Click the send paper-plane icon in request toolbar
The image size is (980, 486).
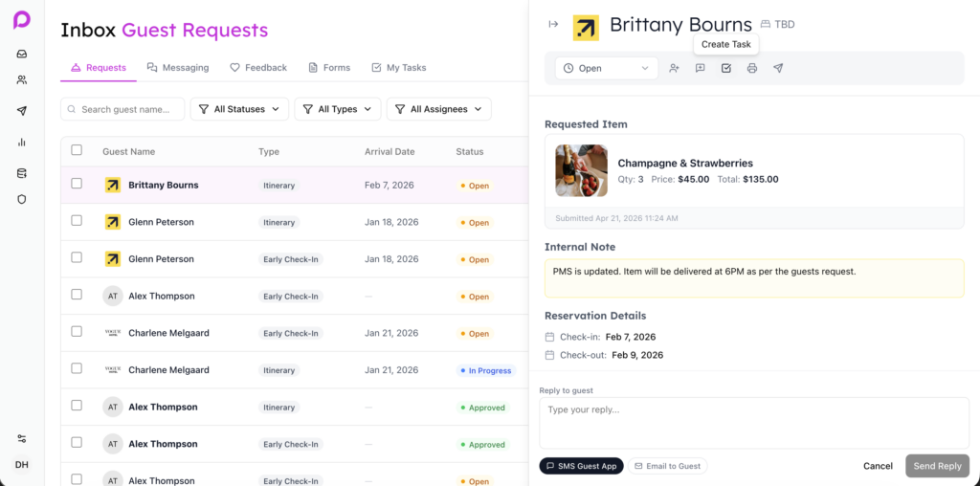778,68
